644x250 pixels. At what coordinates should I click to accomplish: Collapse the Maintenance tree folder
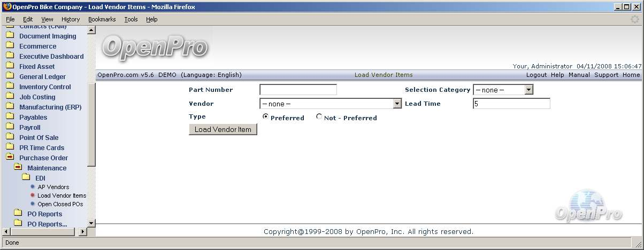(x=18, y=167)
